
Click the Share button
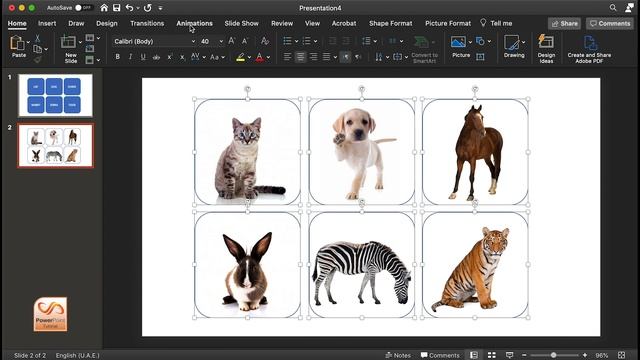pos(564,23)
